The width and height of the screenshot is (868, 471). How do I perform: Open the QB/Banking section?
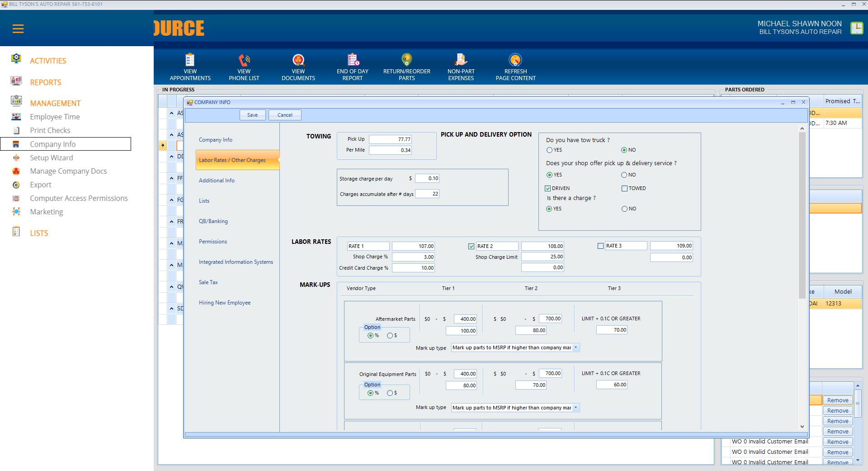click(213, 221)
